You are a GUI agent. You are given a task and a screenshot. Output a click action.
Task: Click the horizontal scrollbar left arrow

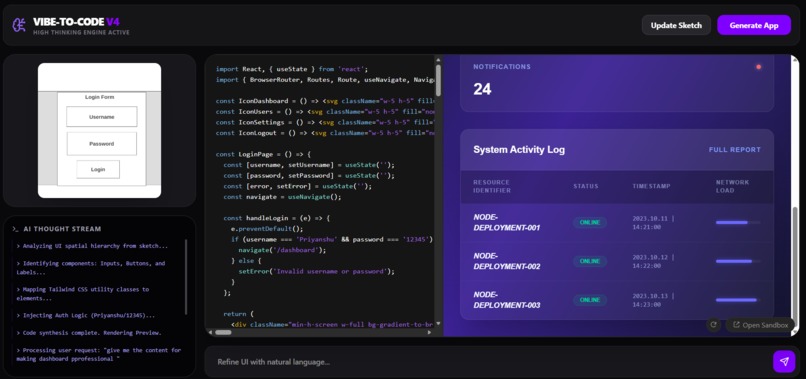pyautogui.click(x=210, y=332)
